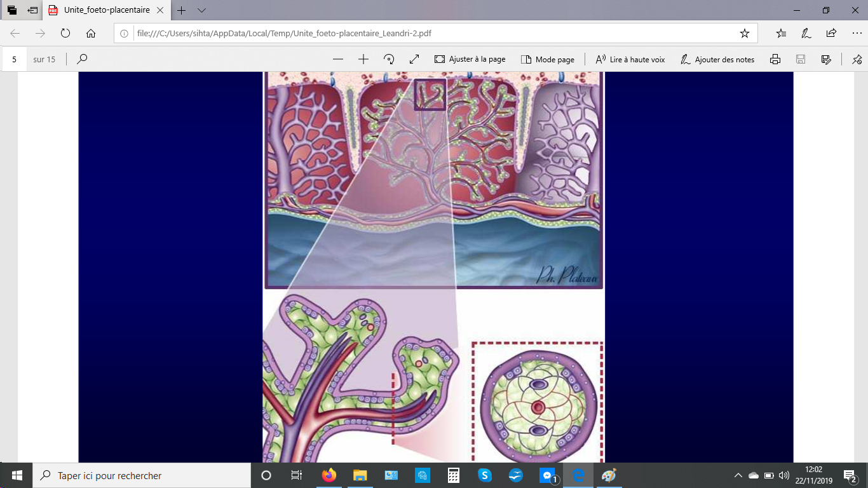Pin the PDF toolbar
This screenshot has width=868, height=488.
pyautogui.click(x=857, y=59)
